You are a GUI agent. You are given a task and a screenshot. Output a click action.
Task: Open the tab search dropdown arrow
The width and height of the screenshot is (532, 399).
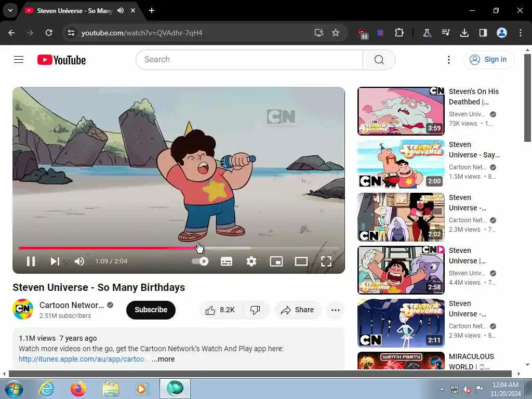pyautogui.click(x=10, y=10)
